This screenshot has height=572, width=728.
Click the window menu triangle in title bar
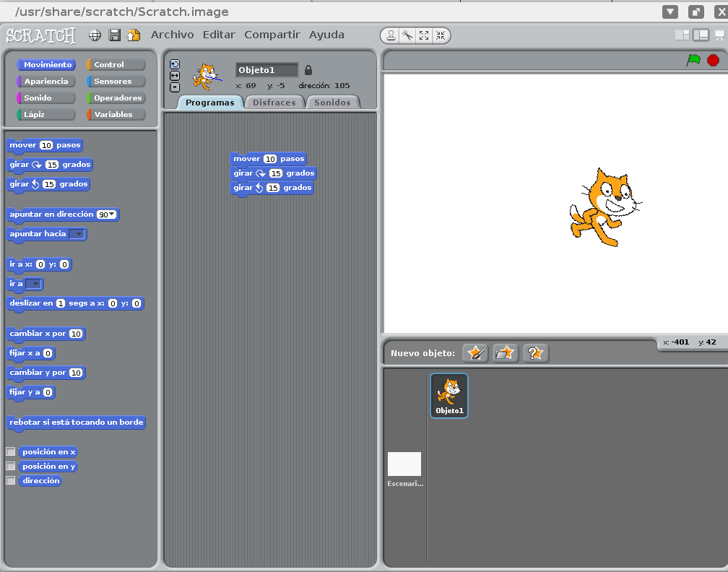(670, 12)
